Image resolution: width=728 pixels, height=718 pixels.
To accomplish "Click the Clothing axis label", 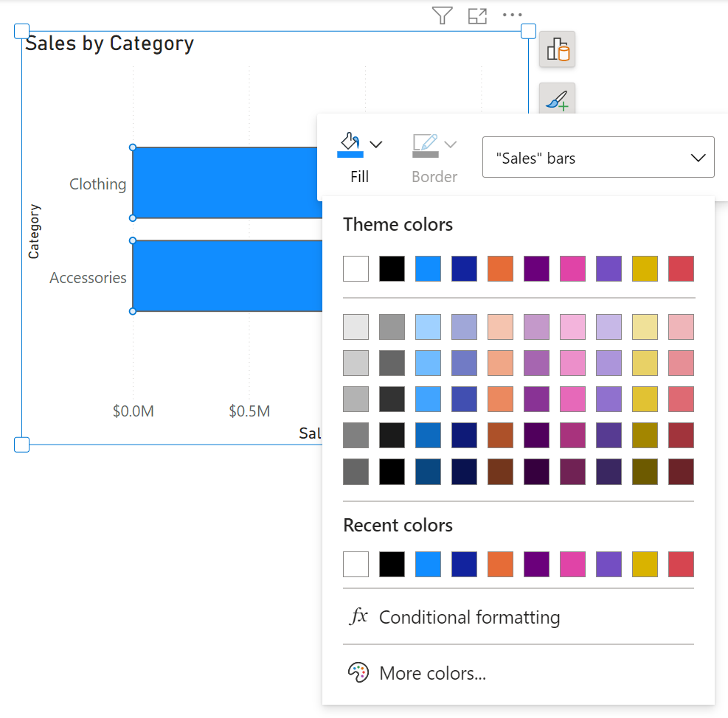I will coord(97,184).
